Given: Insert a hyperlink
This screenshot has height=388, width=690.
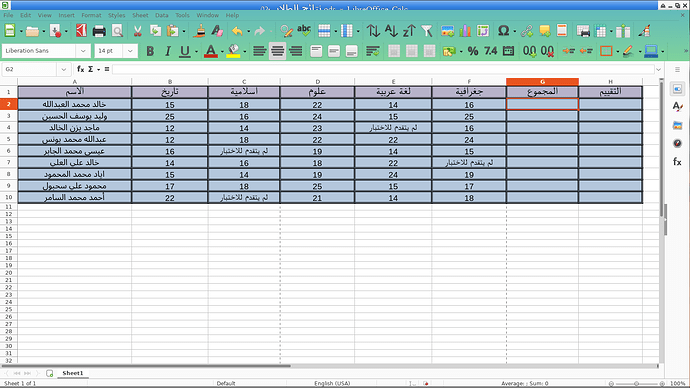Looking at the screenshot, I should (x=527, y=31).
